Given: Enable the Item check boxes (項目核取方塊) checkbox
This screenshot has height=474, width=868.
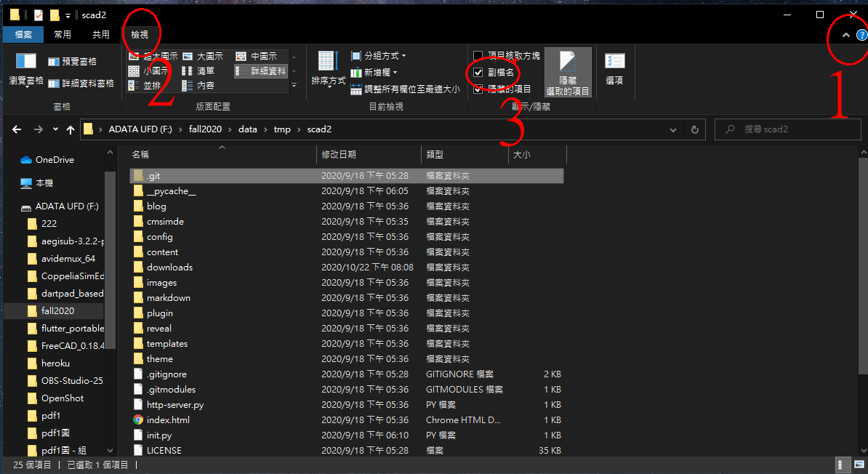Looking at the screenshot, I should pyautogui.click(x=478, y=56).
